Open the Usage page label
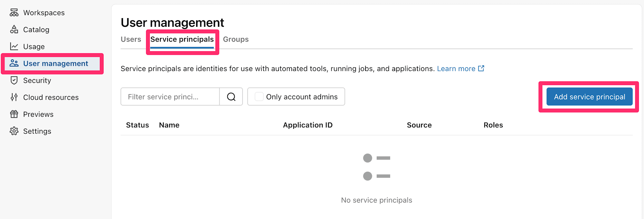This screenshot has height=219, width=644. [34, 46]
